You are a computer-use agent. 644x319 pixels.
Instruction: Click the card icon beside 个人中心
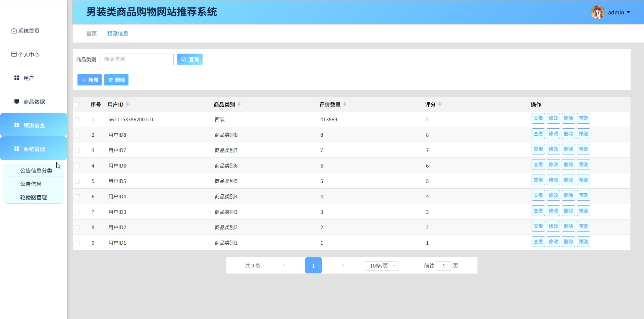14,54
